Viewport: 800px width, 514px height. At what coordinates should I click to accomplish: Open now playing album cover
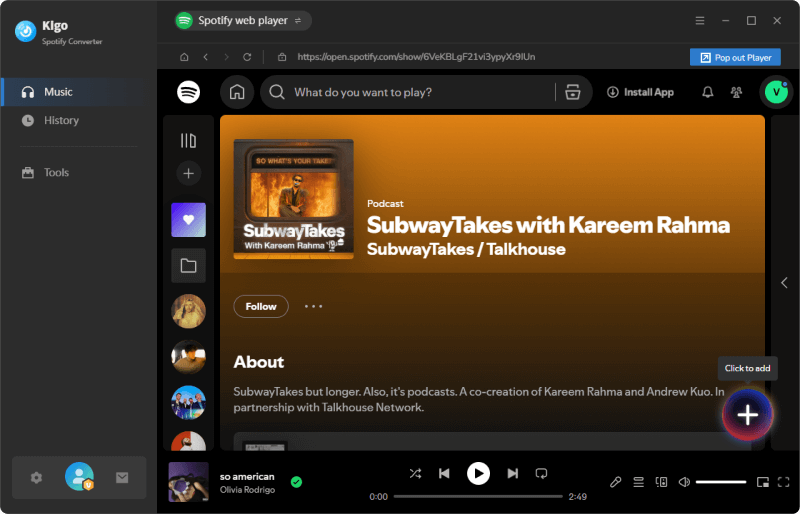click(188, 482)
